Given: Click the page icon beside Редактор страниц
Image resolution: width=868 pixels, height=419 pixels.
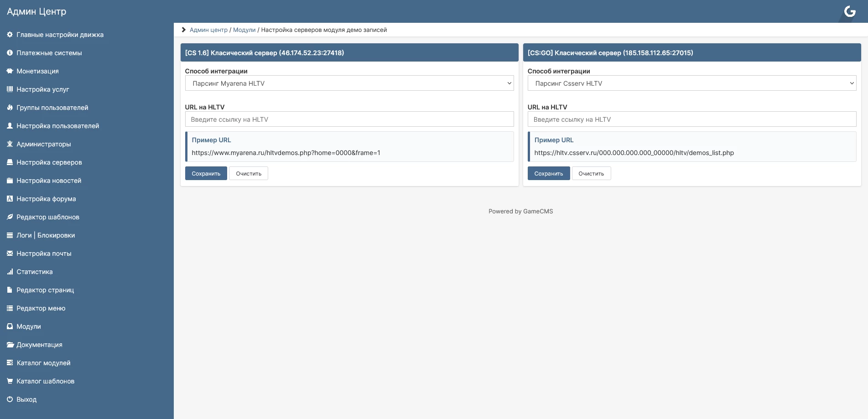Looking at the screenshot, I should [x=10, y=290].
